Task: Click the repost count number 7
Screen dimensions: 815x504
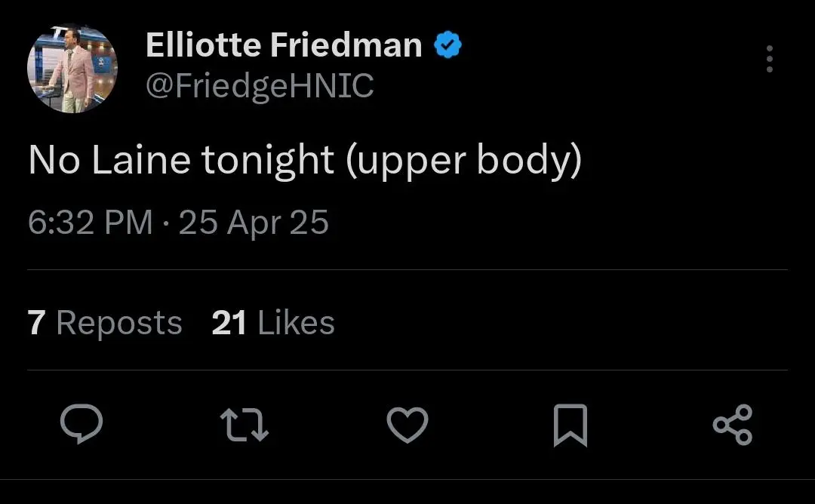Action: point(36,323)
